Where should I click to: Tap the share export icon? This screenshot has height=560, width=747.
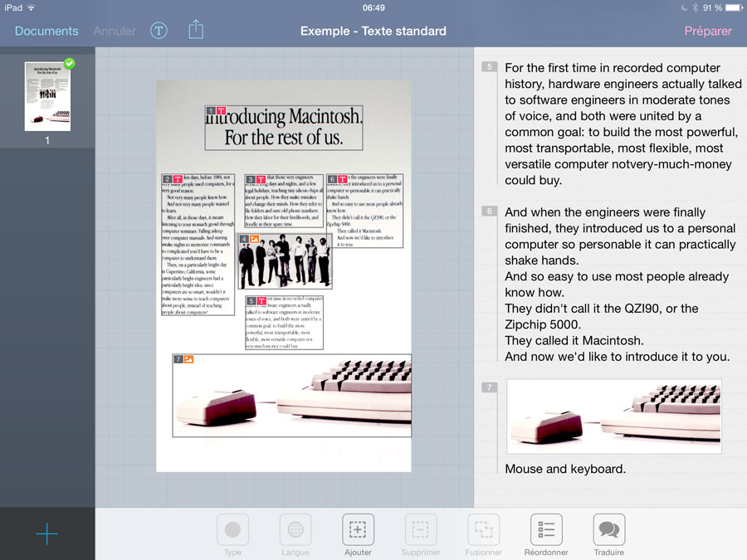pyautogui.click(x=196, y=30)
